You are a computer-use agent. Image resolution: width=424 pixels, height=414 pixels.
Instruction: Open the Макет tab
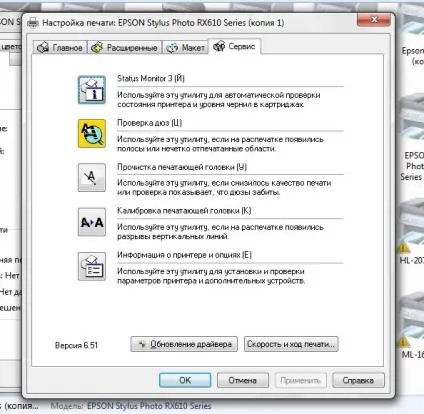[185, 48]
